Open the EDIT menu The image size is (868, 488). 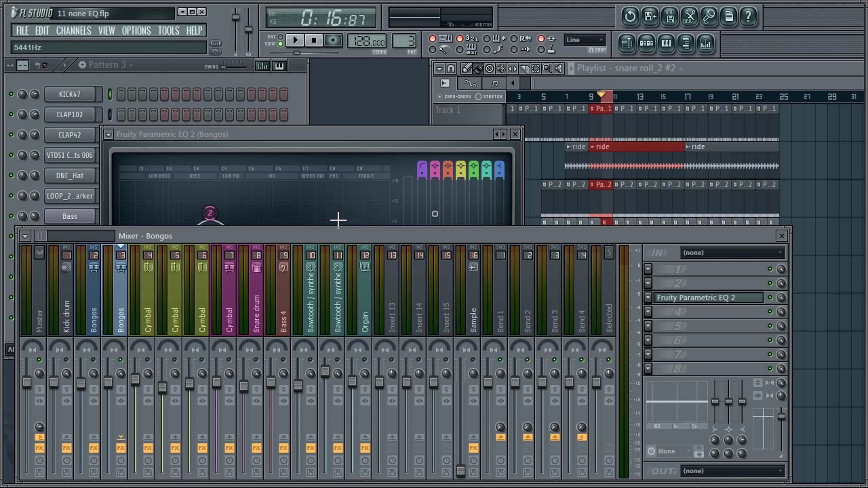point(42,31)
